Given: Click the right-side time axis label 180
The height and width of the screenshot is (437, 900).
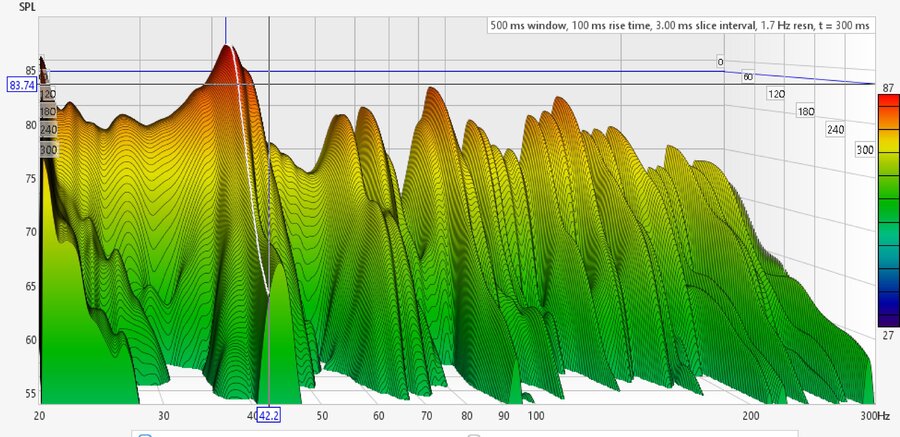Looking at the screenshot, I should (x=805, y=111).
